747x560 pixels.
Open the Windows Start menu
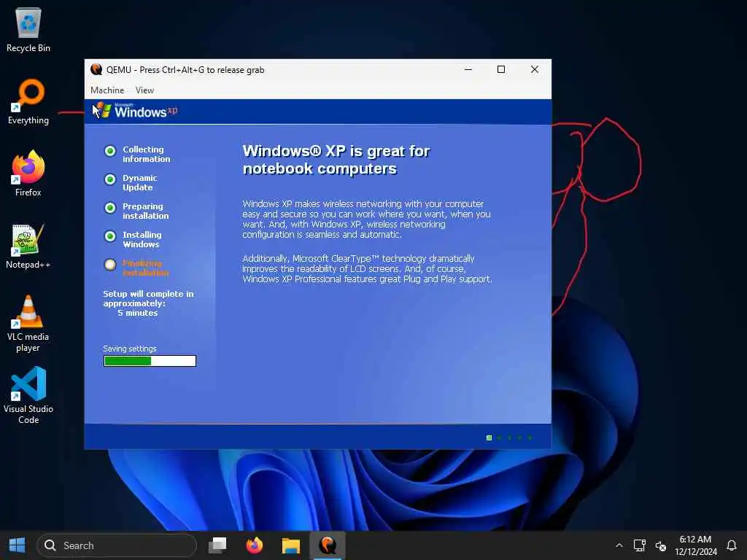(x=18, y=545)
